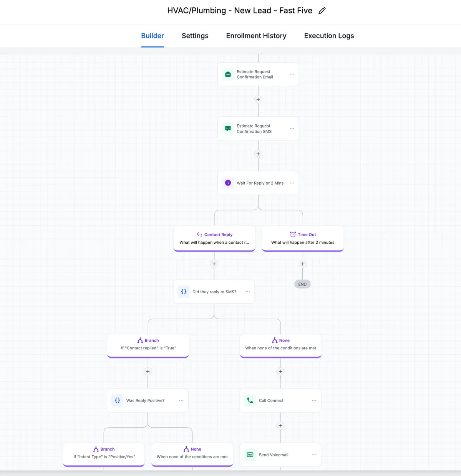
Task: Add a step after Call Connect
Action: (280, 426)
